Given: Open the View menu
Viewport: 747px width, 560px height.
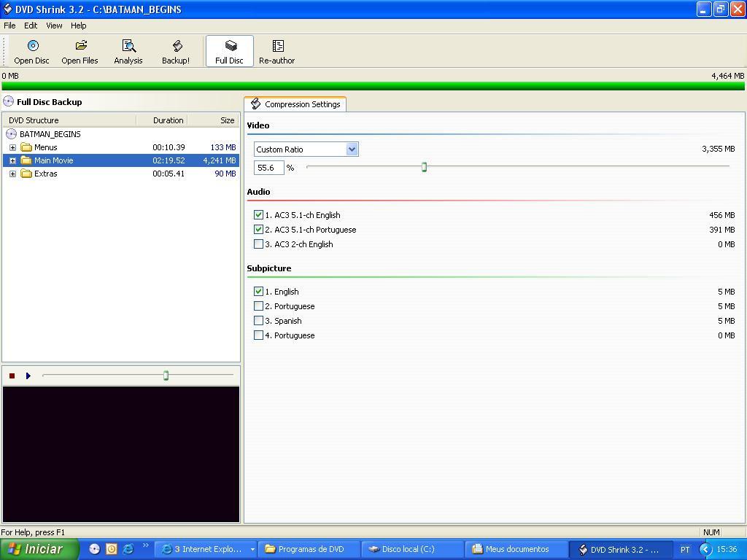Looking at the screenshot, I should (54, 26).
